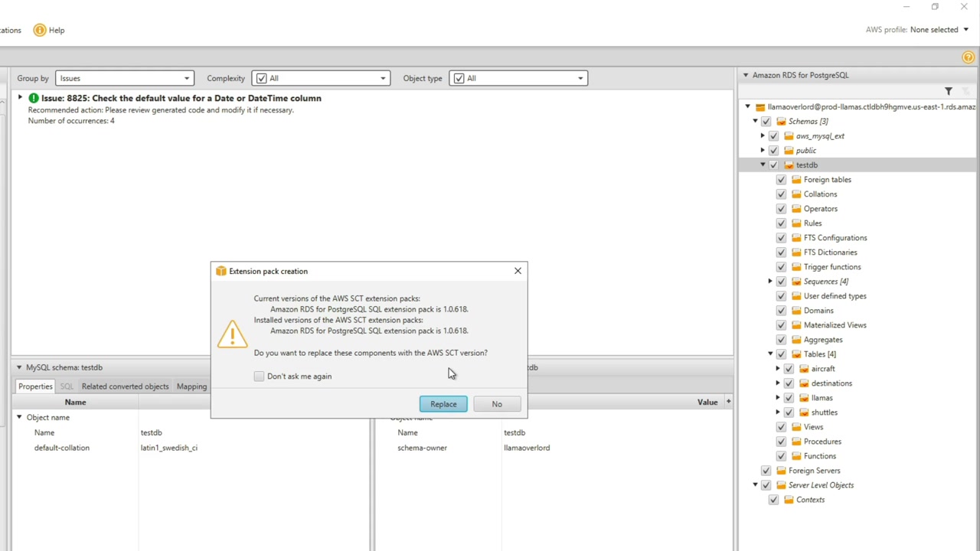The width and height of the screenshot is (980, 551).
Task: Click the No button in dialog
Action: (x=497, y=404)
